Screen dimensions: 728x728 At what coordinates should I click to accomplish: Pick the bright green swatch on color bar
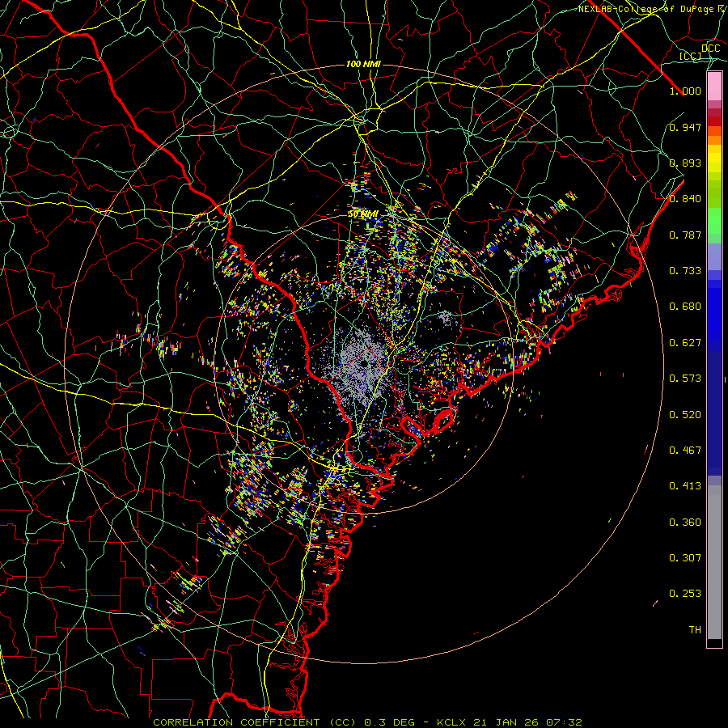pyautogui.click(x=714, y=221)
